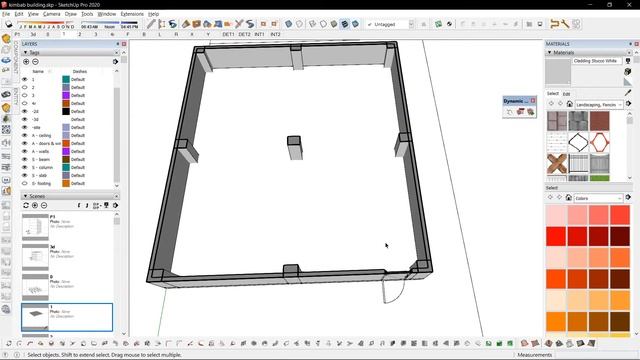Open the Untagged tag dropdown
640x360 pixels.
click(x=411, y=24)
